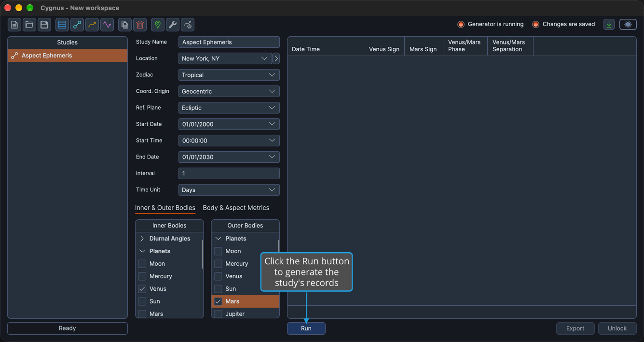This screenshot has height=342, width=644.
Task: Toggle the light theme sun icon
Action: pos(628,25)
